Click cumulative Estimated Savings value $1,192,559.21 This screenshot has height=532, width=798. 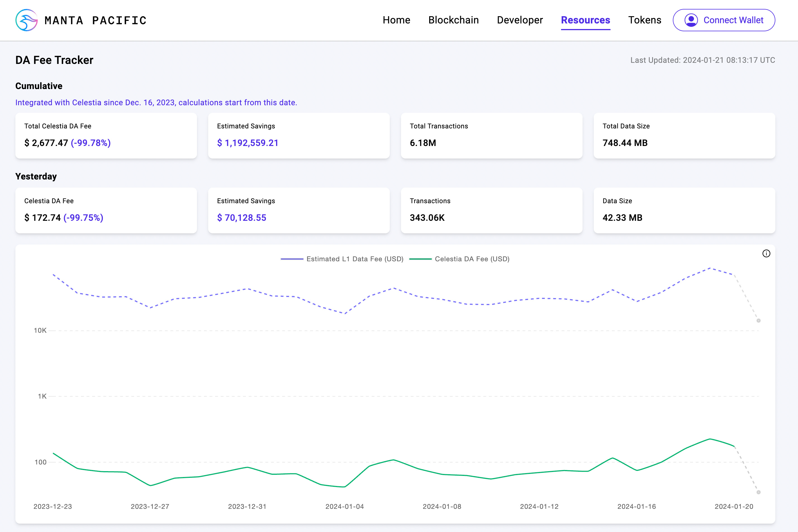point(248,143)
